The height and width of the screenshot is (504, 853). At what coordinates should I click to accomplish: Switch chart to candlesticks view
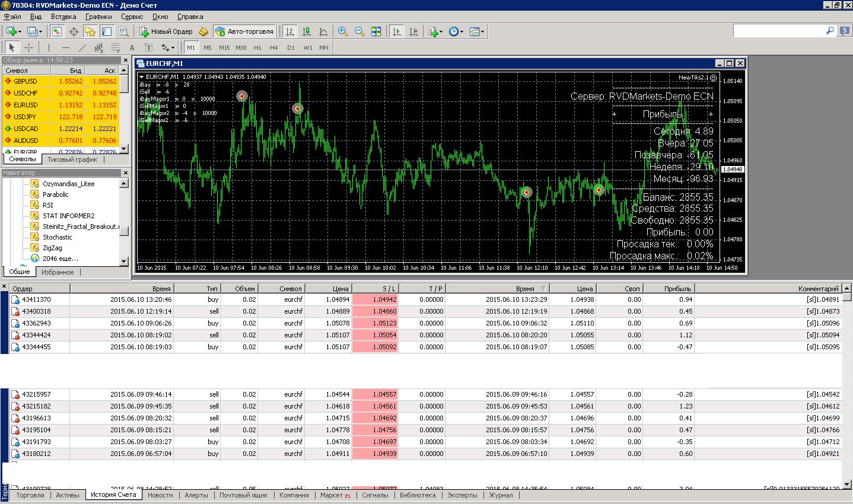(307, 31)
